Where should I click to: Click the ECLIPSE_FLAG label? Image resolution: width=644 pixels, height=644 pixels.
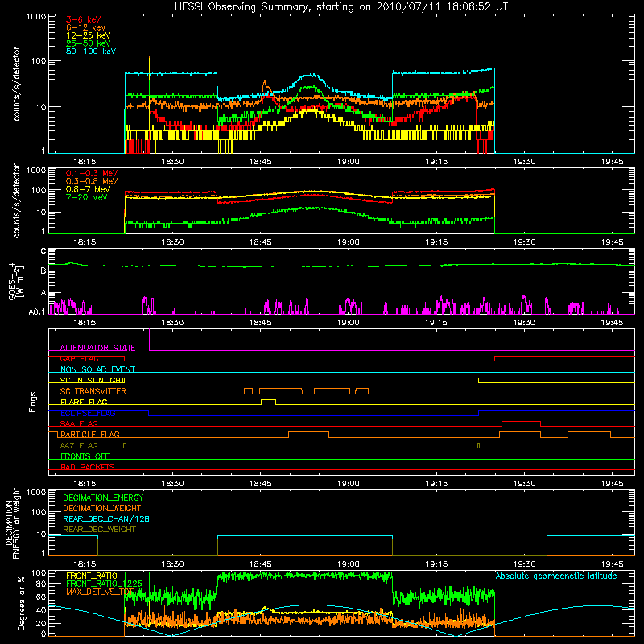pos(88,413)
